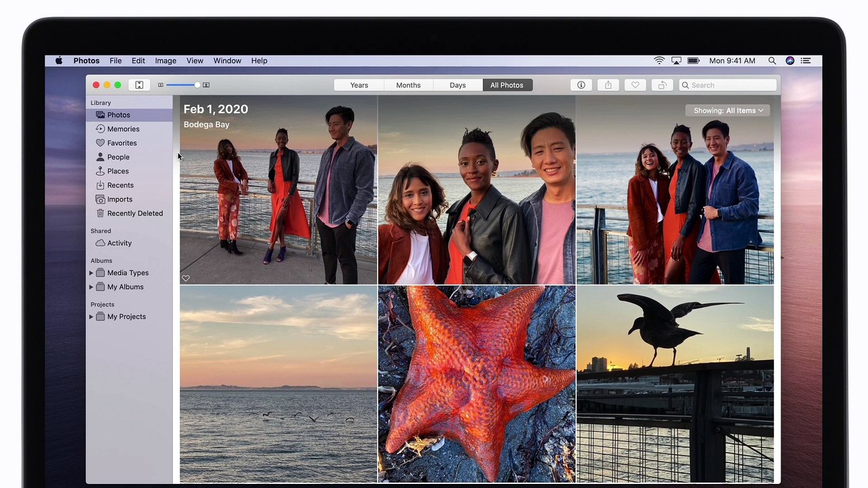Open the Window menu
The width and height of the screenshot is (868, 488).
(x=227, y=61)
